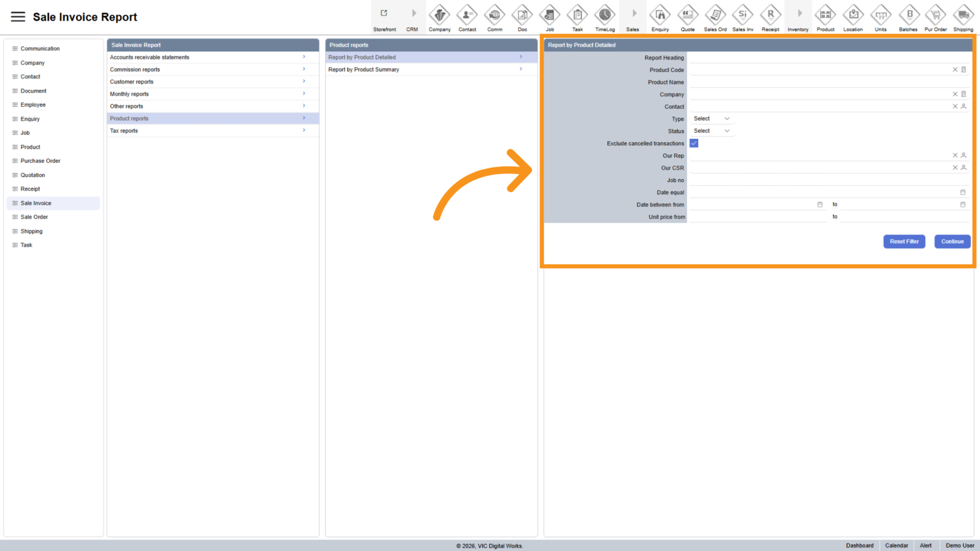The height and width of the screenshot is (551, 980).
Task: Open the Type select dropdown
Action: tap(712, 119)
